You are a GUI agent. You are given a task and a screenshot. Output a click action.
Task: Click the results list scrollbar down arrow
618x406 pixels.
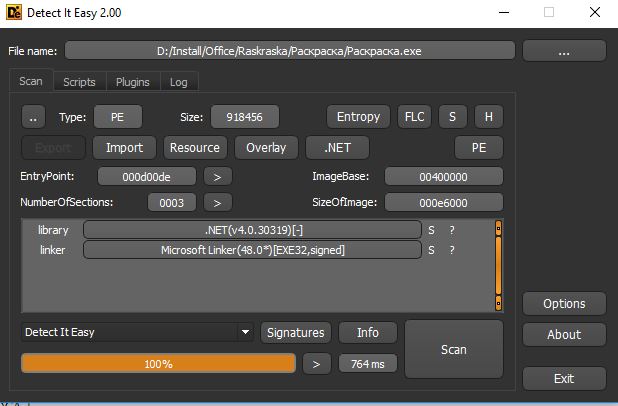pyautogui.click(x=499, y=303)
